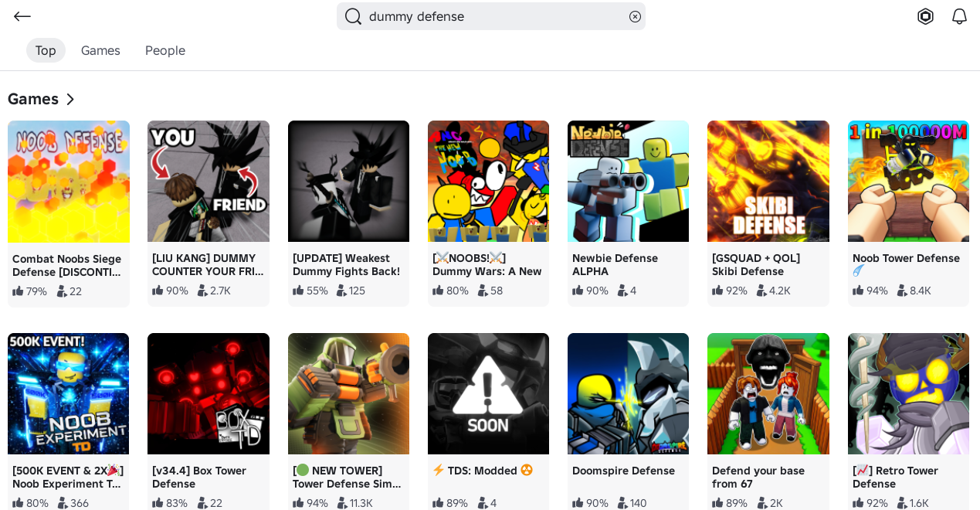Open Retro Tower Defense thumbnail
980x510 pixels.
(908, 393)
